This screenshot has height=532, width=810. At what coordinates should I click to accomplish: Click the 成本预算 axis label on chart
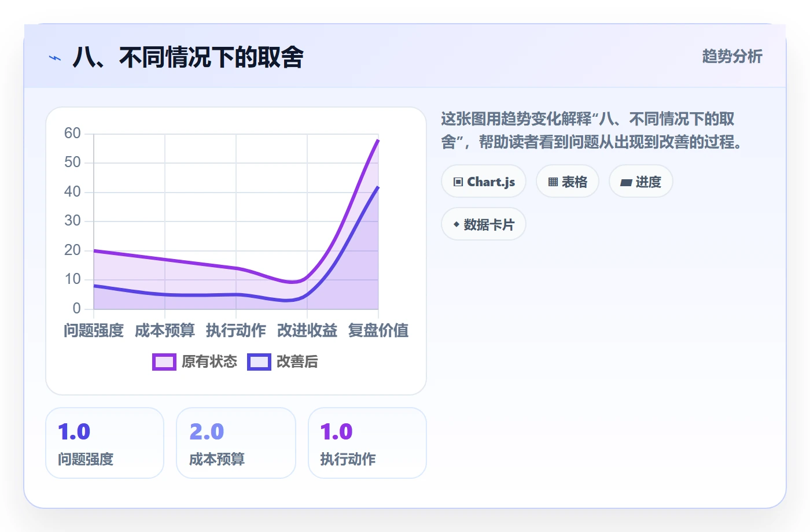(x=165, y=331)
